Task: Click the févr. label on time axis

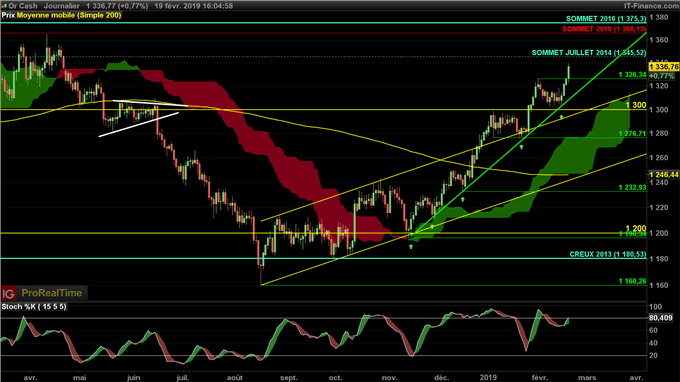Action: coord(539,378)
